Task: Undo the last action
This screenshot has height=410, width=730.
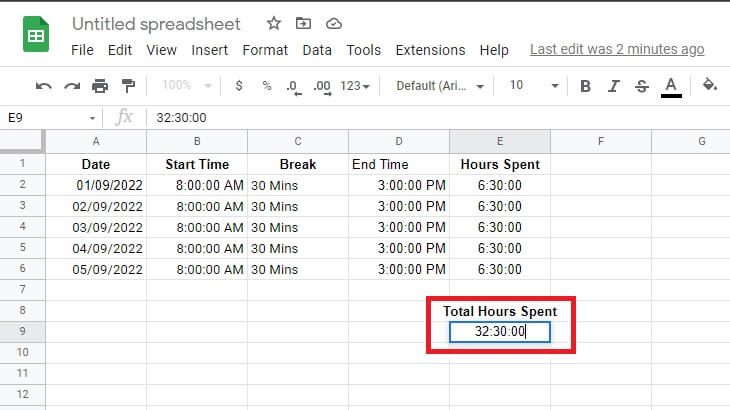Action: [x=44, y=86]
